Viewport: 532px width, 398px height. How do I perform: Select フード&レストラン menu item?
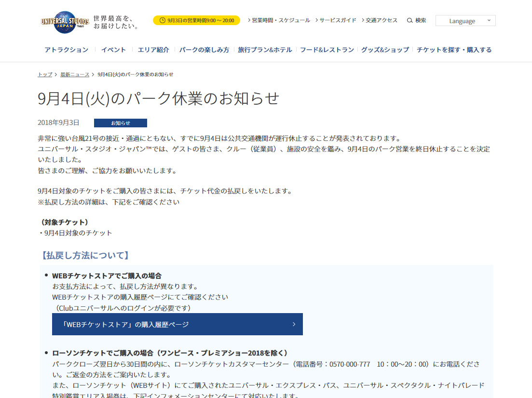coord(327,50)
